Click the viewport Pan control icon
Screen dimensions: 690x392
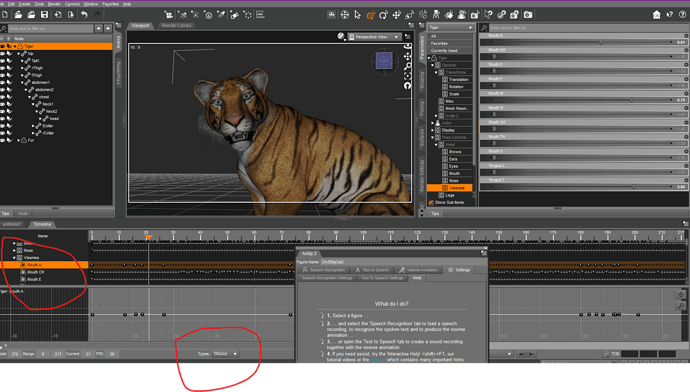pyautogui.click(x=408, y=56)
